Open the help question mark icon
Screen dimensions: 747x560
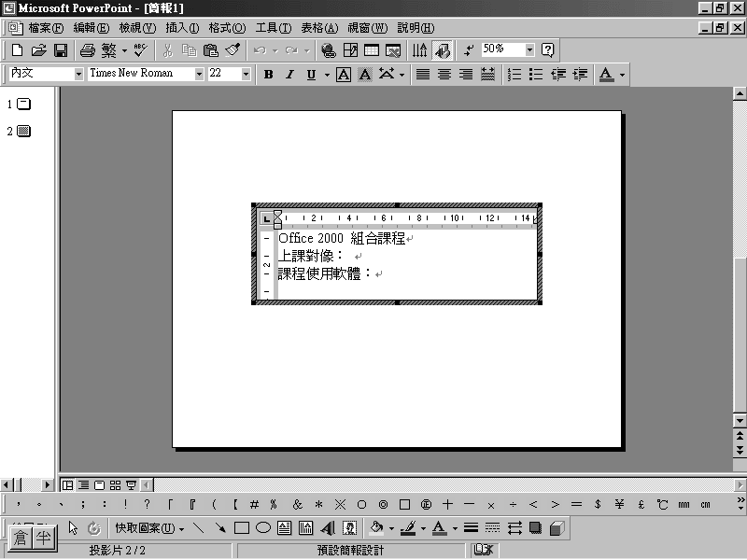click(548, 50)
